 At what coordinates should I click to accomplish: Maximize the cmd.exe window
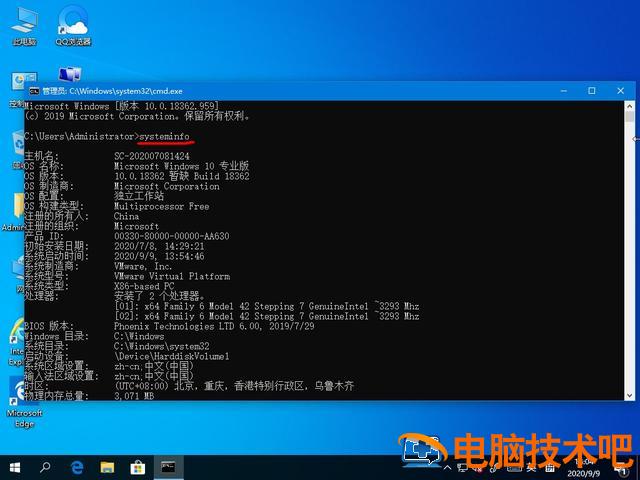click(x=592, y=91)
